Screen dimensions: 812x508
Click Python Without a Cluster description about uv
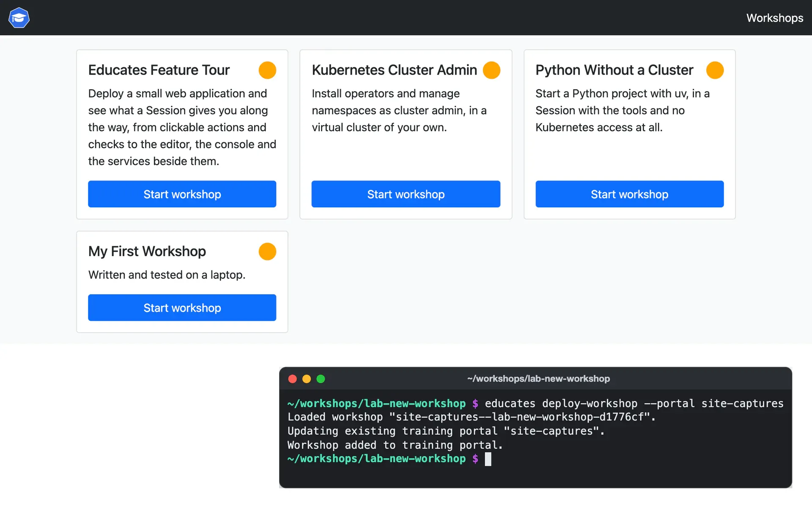click(x=623, y=110)
